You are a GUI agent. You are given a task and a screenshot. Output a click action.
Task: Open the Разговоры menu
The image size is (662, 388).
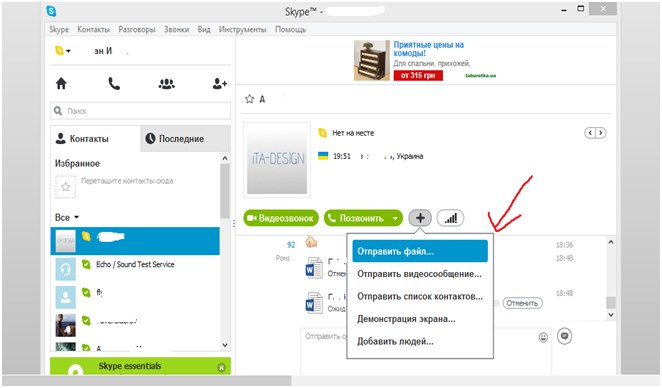pyautogui.click(x=137, y=30)
